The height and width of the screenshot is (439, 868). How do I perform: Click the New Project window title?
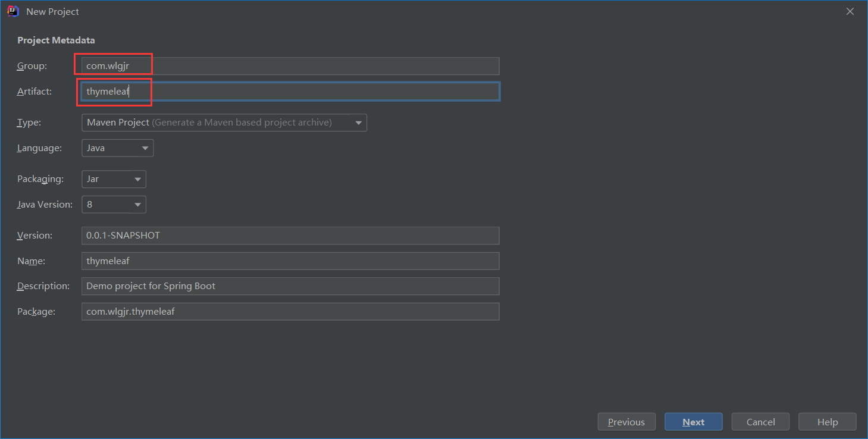[52, 12]
